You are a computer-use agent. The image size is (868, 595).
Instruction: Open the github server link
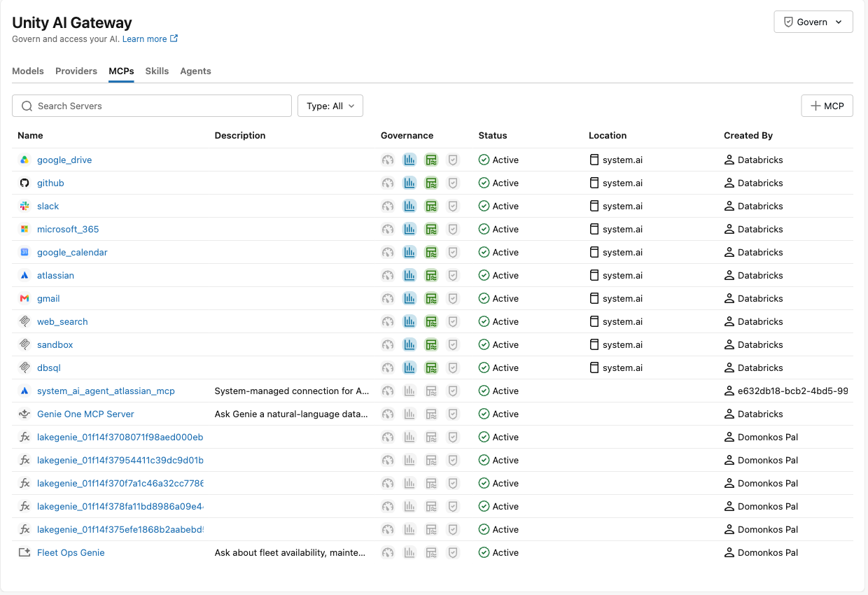(x=50, y=183)
